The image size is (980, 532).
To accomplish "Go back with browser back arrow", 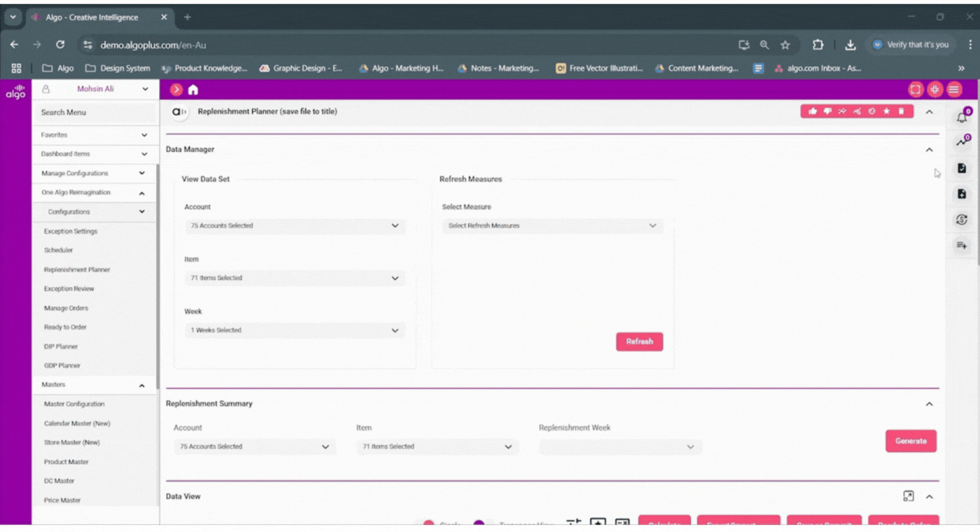I will click(14, 44).
